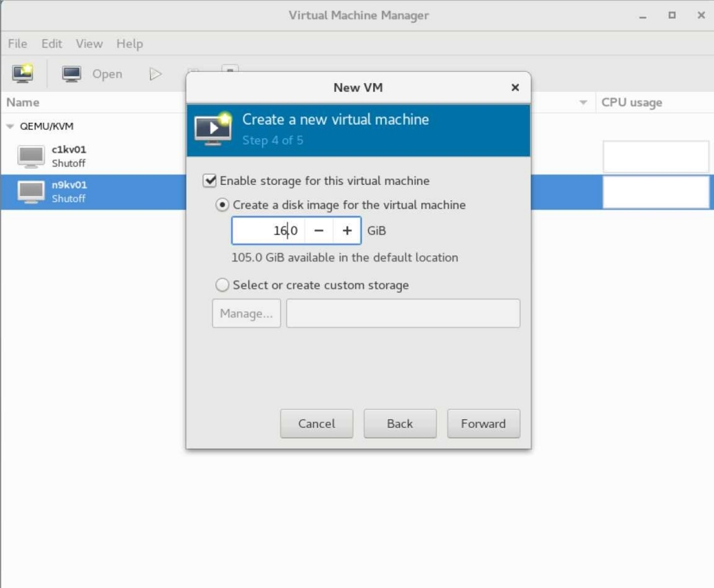Toggle Enable storage for this virtual machine
Image resolution: width=714 pixels, height=588 pixels.
(x=209, y=181)
